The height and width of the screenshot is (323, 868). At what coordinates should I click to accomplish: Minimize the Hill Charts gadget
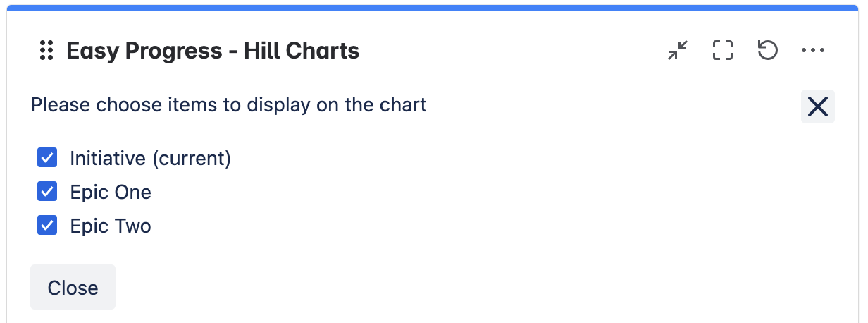coord(678,51)
